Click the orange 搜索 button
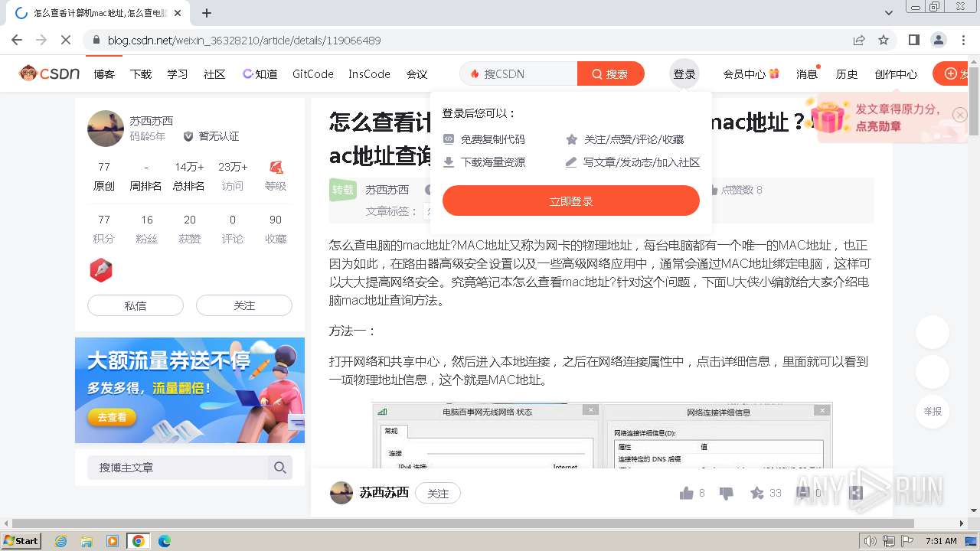 tap(610, 73)
